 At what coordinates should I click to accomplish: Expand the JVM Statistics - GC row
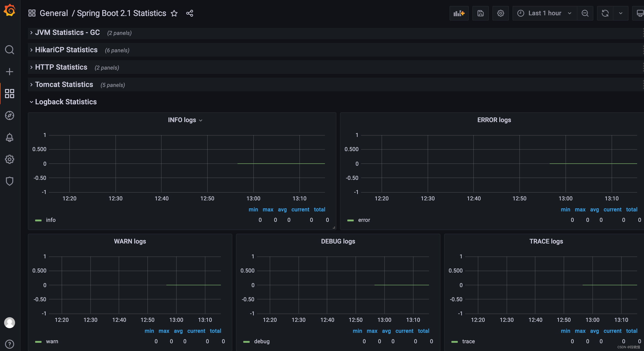click(x=67, y=32)
